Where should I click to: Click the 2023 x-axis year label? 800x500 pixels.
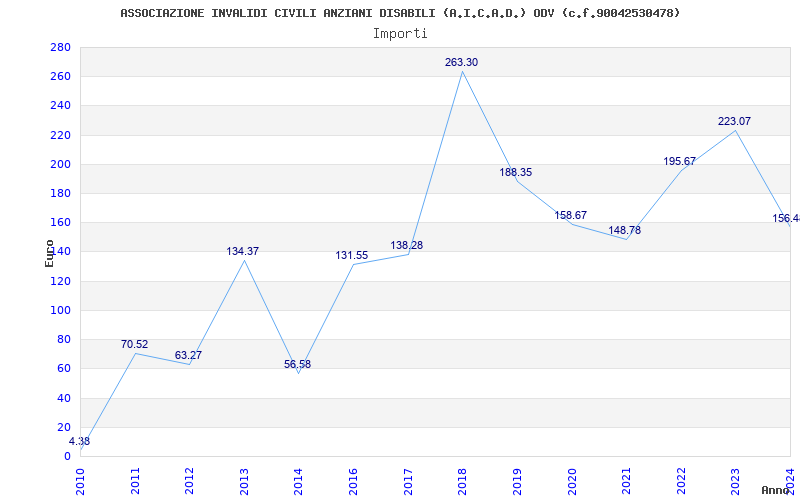coord(736,481)
